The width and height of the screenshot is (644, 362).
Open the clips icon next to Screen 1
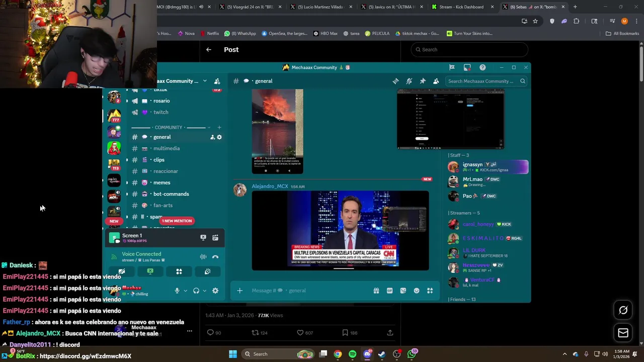point(215,237)
